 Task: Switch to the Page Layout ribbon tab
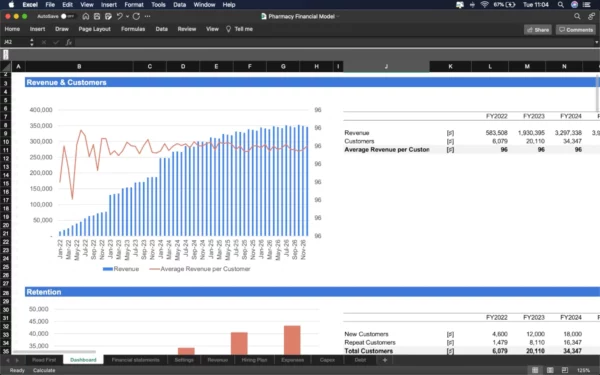click(95, 29)
